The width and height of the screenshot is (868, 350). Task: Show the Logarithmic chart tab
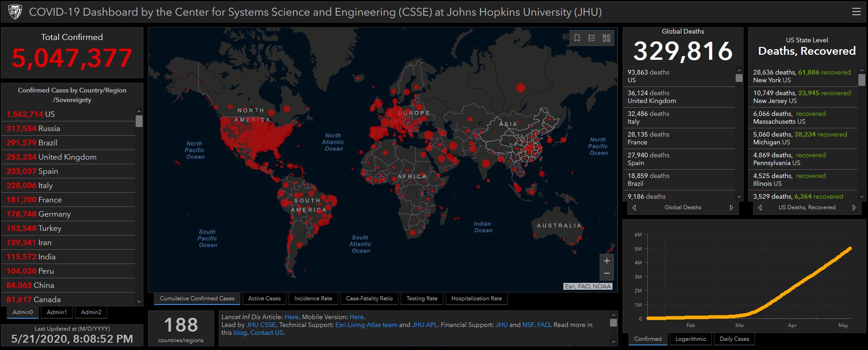coord(691,339)
